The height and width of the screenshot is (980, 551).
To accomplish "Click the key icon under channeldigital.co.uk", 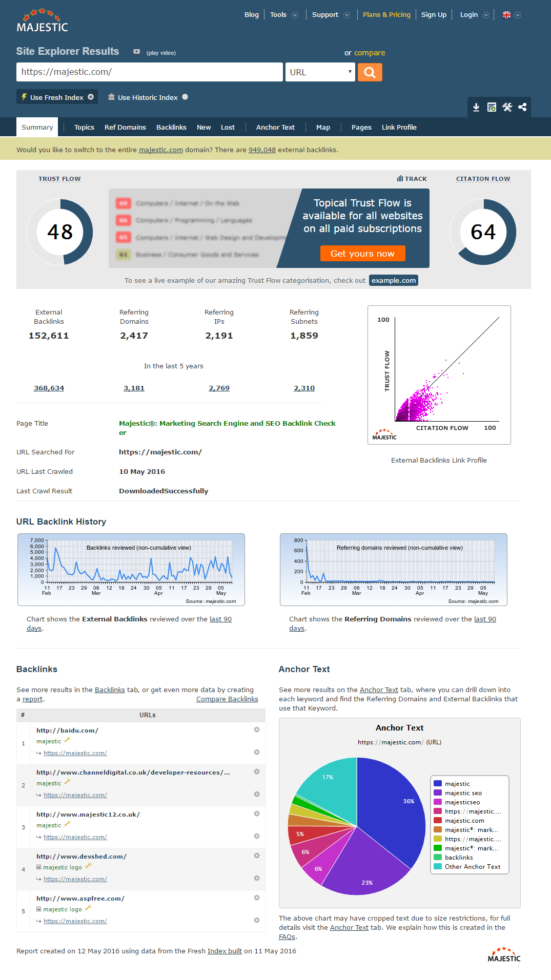I will click(x=67, y=782).
